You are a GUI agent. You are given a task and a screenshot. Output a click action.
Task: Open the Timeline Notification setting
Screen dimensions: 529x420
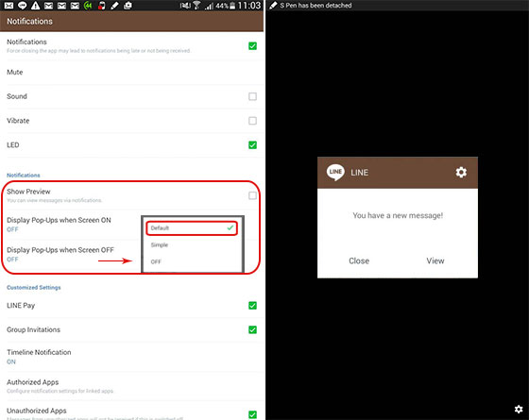[131, 357]
